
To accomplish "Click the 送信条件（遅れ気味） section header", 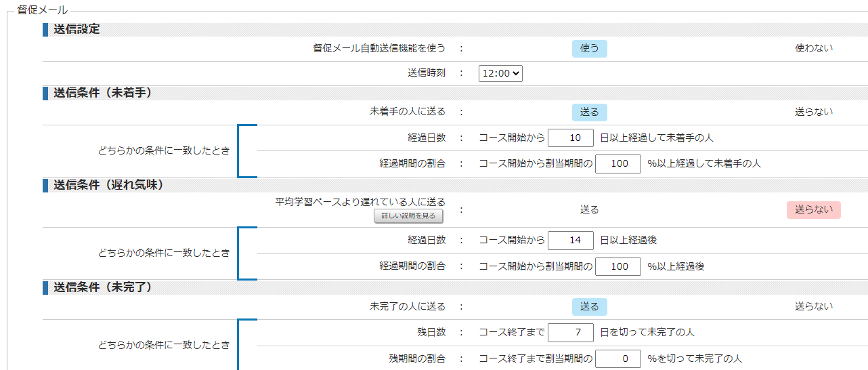I will tap(108, 184).
